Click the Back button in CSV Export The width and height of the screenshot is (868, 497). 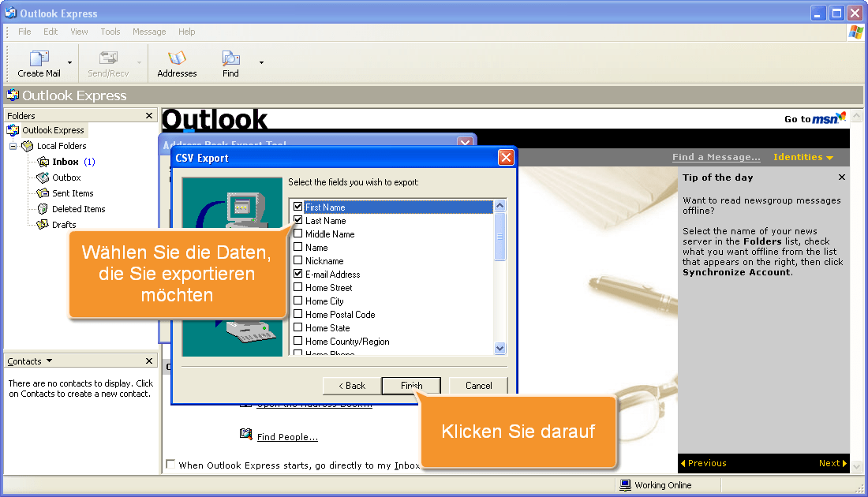pos(351,386)
